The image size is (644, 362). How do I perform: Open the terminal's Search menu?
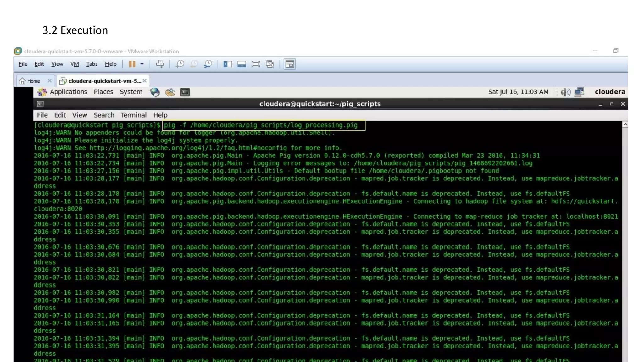[x=104, y=115]
